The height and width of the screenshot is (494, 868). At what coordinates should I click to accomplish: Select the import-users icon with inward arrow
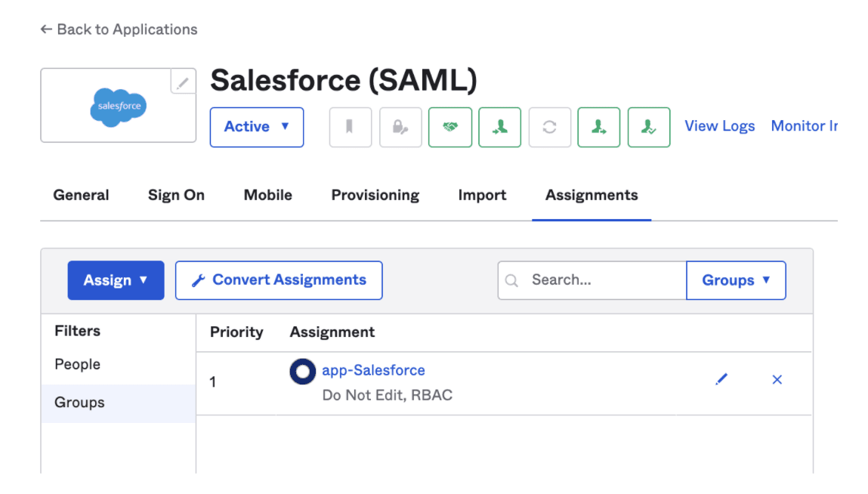click(499, 127)
